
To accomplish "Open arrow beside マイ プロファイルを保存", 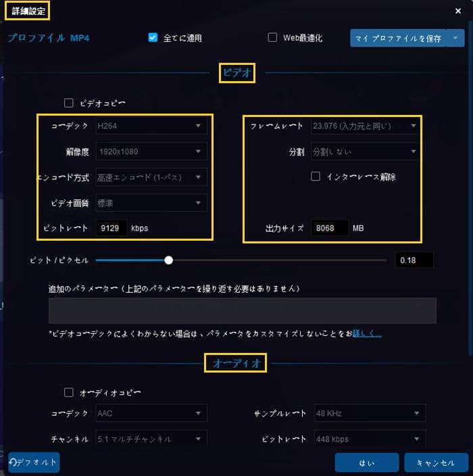I will click(455, 38).
